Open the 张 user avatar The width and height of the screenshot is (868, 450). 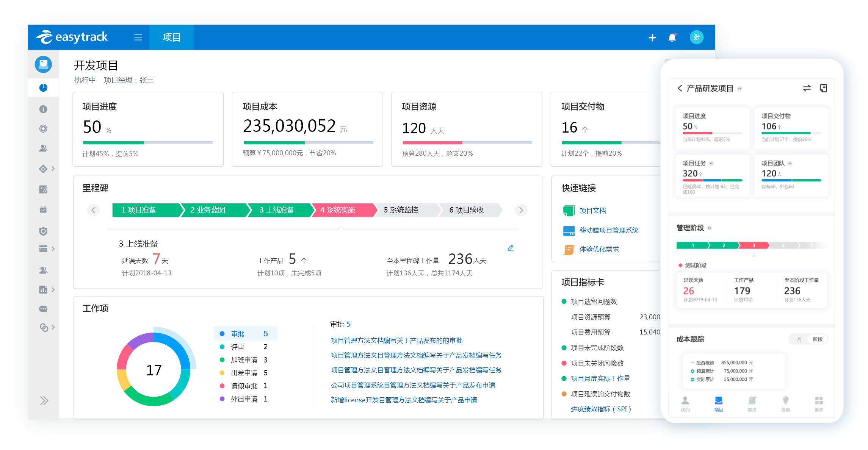click(696, 37)
